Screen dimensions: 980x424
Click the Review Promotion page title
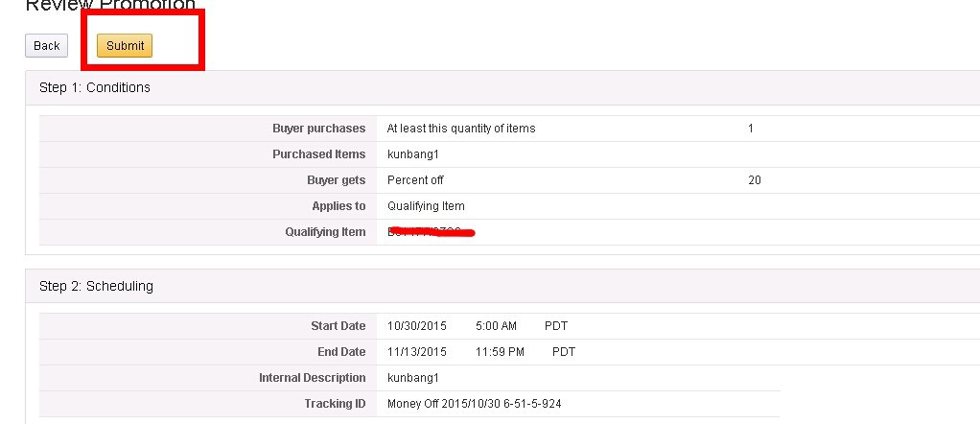(110, 6)
